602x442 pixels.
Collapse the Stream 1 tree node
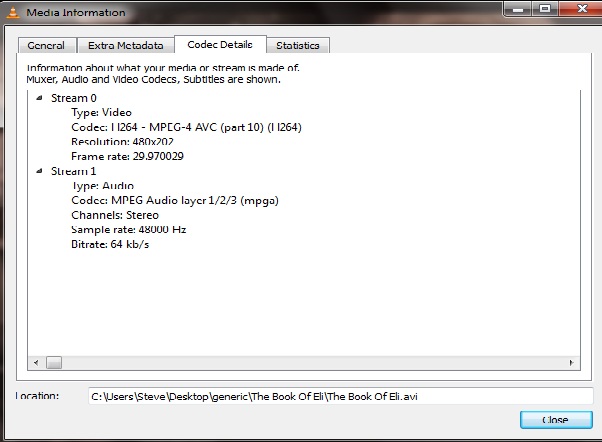click(39, 171)
